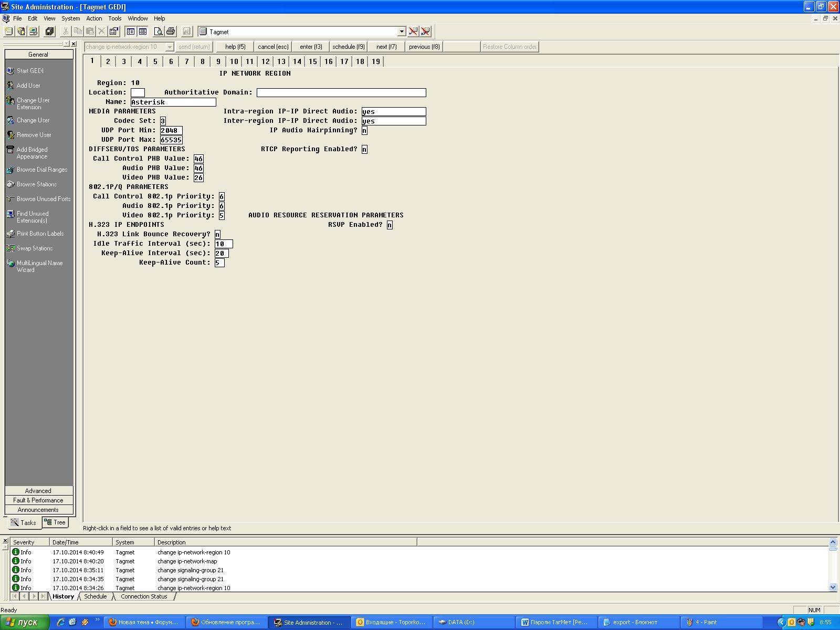
Task: Open the System menu
Action: [71, 18]
